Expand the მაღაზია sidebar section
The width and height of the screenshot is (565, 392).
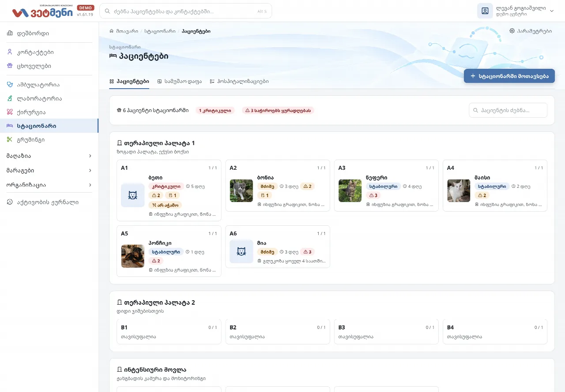(49, 156)
